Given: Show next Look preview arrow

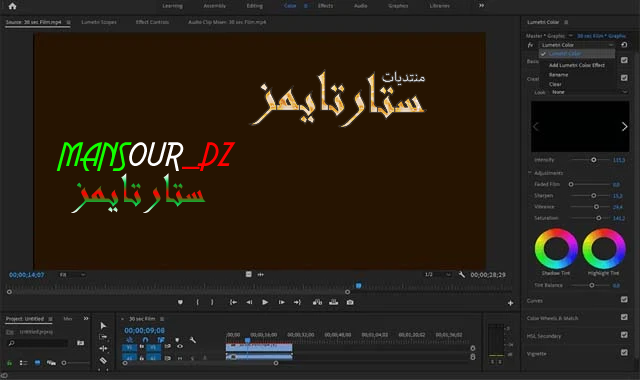Looking at the screenshot, I should click(x=624, y=127).
